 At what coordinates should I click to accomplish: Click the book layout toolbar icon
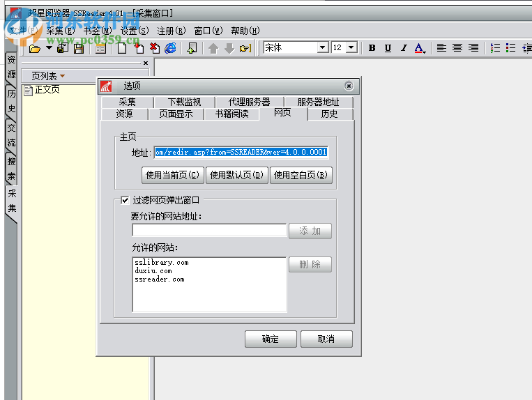point(100,49)
